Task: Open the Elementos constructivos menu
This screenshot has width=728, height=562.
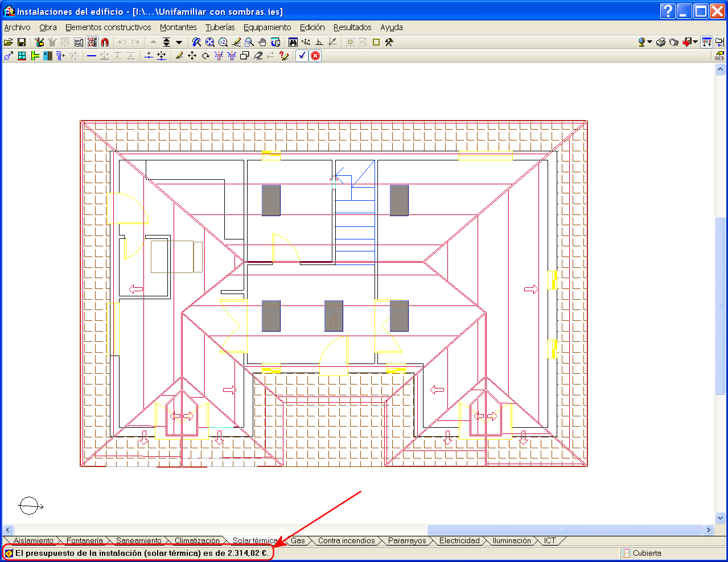Action: [108, 27]
